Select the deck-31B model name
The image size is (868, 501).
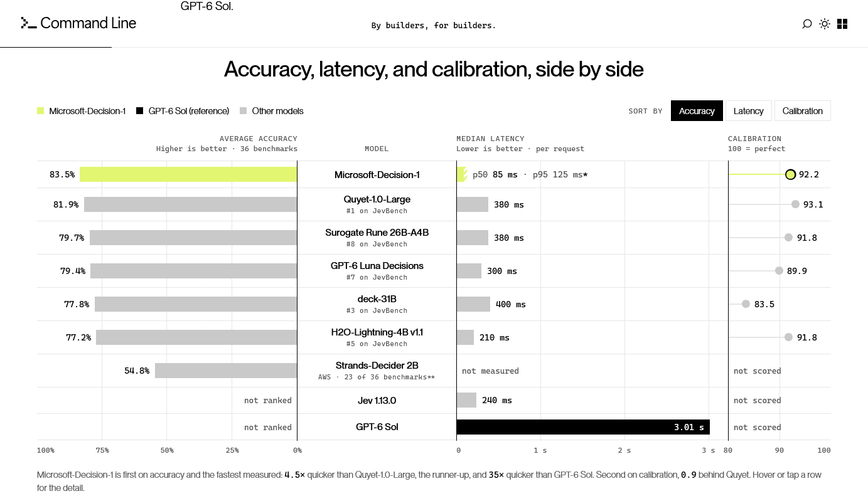point(377,299)
